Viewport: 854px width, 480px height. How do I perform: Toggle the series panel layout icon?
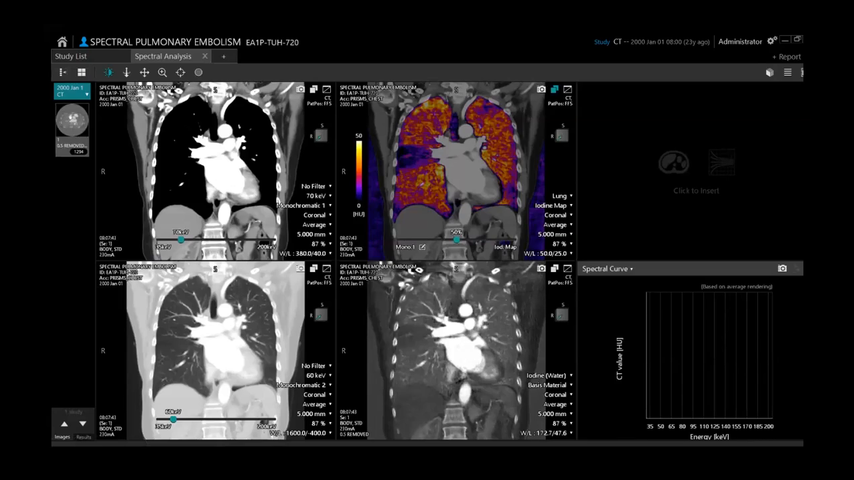(x=63, y=73)
